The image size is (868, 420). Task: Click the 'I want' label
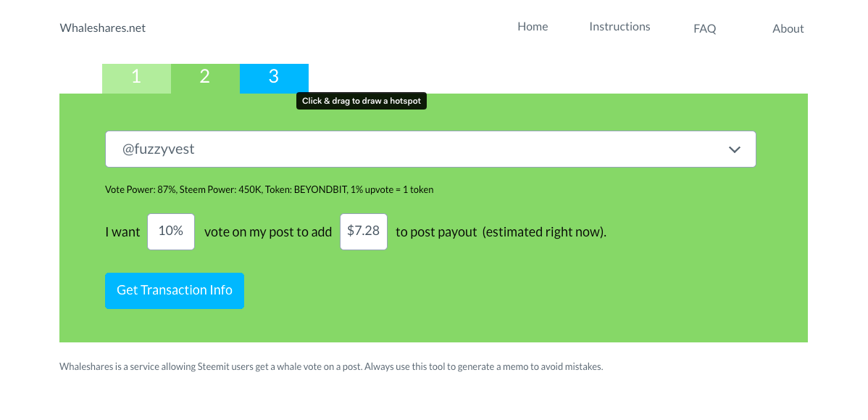[122, 231]
